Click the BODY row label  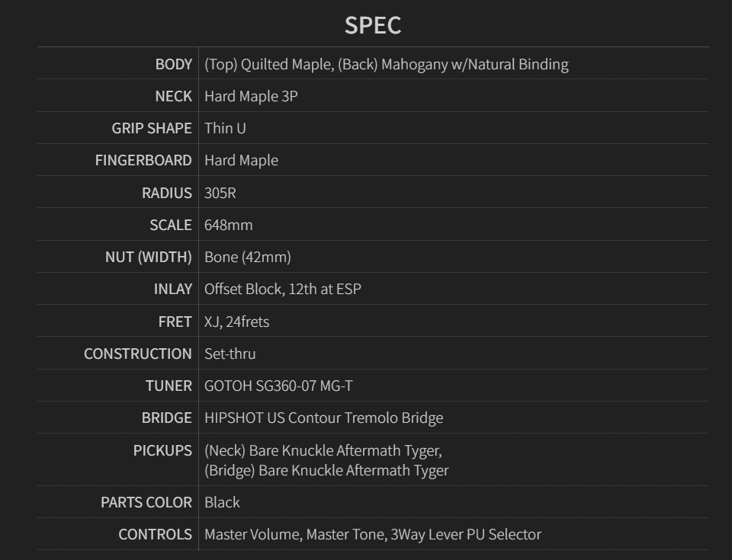coord(174,64)
